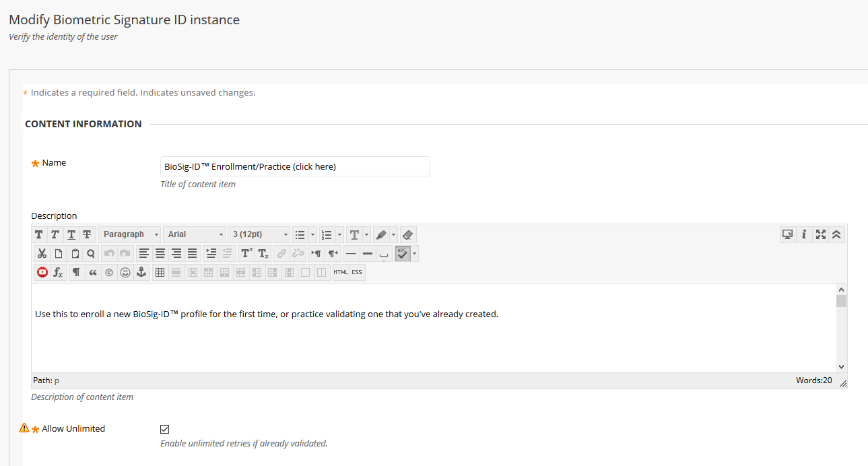The image size is (868, 466).
Task: Expand bullet list style options arrow
Action: 312,234
